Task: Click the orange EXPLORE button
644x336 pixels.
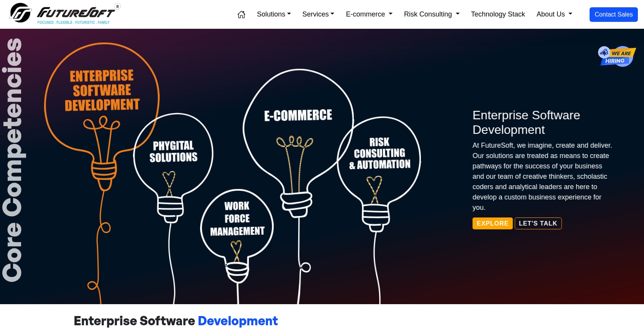Action: tap(493, 223)
